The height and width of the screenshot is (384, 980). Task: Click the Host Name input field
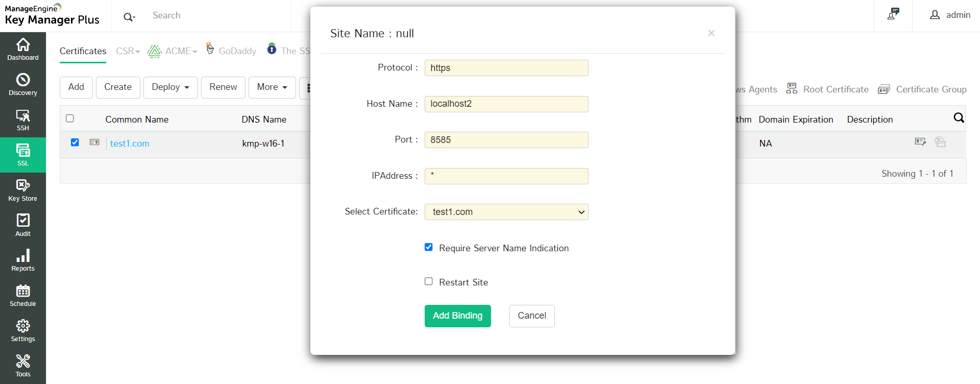506,104
